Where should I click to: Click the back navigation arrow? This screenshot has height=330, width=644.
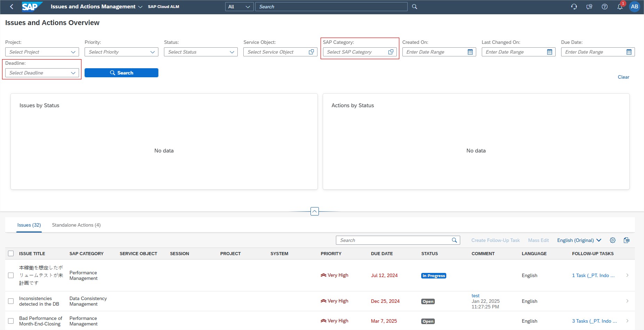tap(11, 7)
